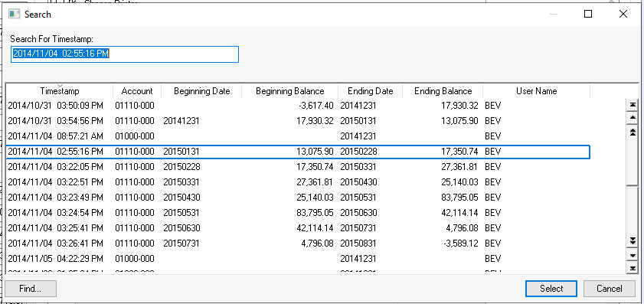The width and height of the screenshot is (644, 304).
Task: Click the Beginning Balance column header
Action: [x=290, y=91]
